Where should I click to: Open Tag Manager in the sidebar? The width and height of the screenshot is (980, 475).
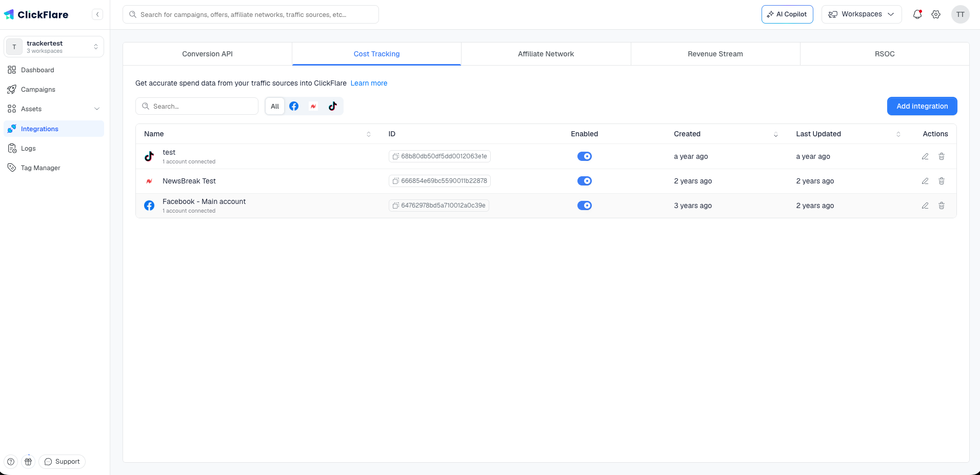pyautogui.click(x=54, y=168)
